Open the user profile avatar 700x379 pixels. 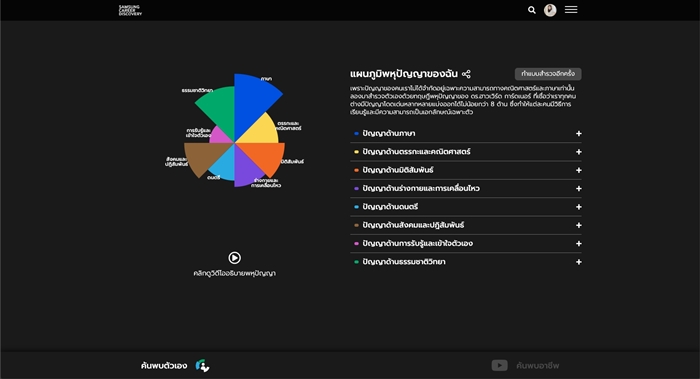coord(550,10)
